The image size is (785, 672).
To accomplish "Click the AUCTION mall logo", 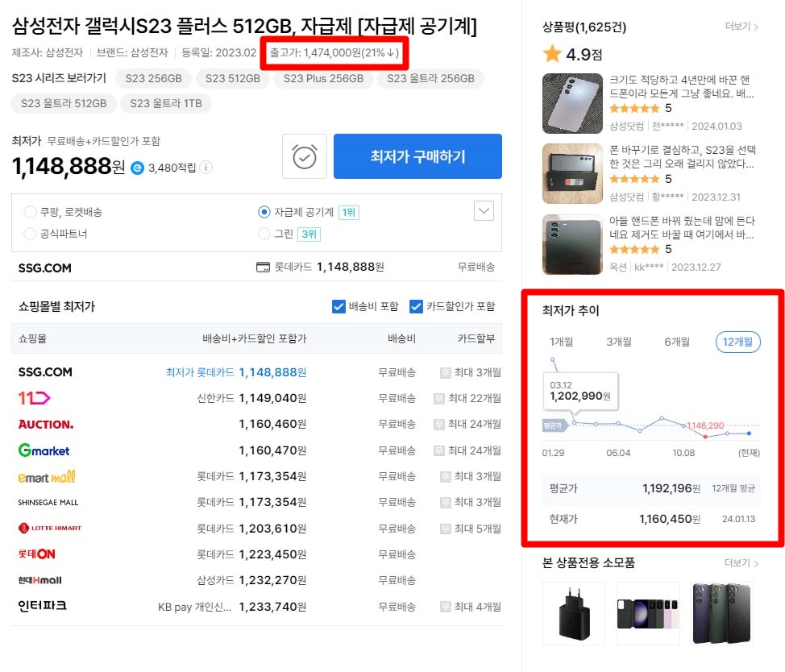I will point(46,425).
